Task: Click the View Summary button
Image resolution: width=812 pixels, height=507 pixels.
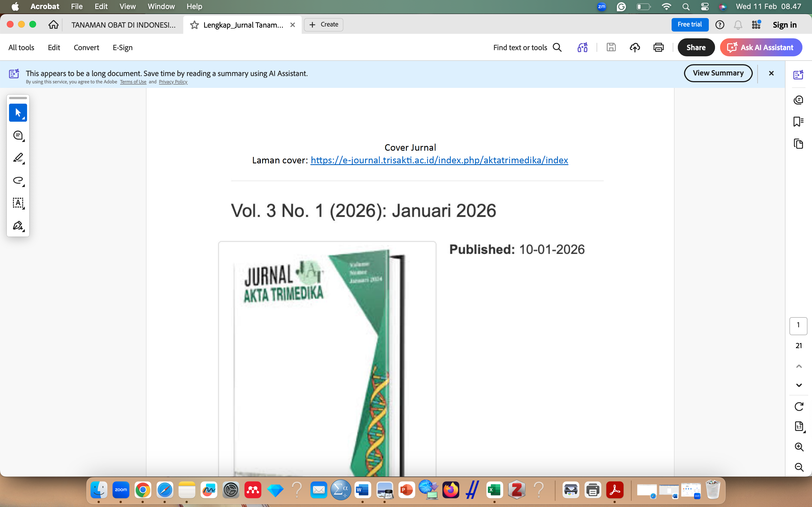Action: [718, 73]
